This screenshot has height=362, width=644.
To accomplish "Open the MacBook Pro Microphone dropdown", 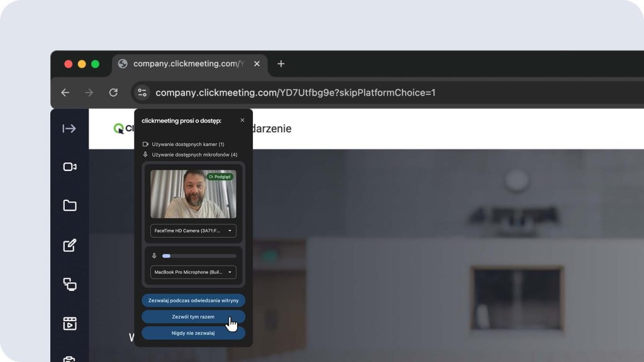I will coord(193,272).
